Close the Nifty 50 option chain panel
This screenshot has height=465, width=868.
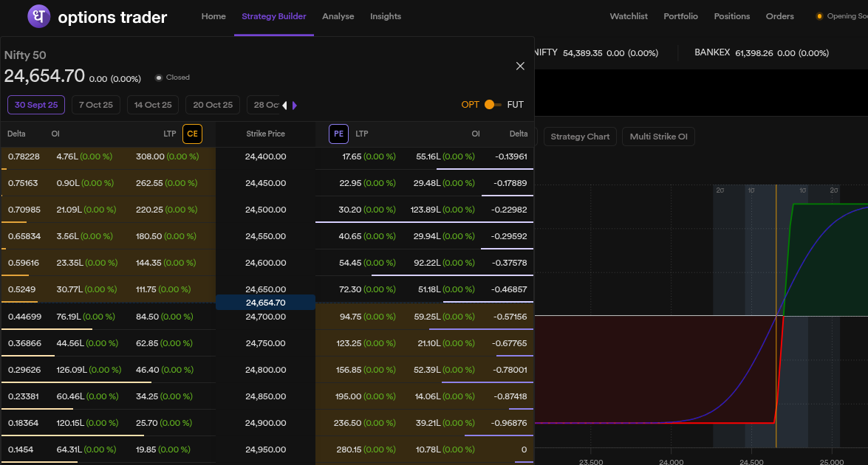point(520,66)
